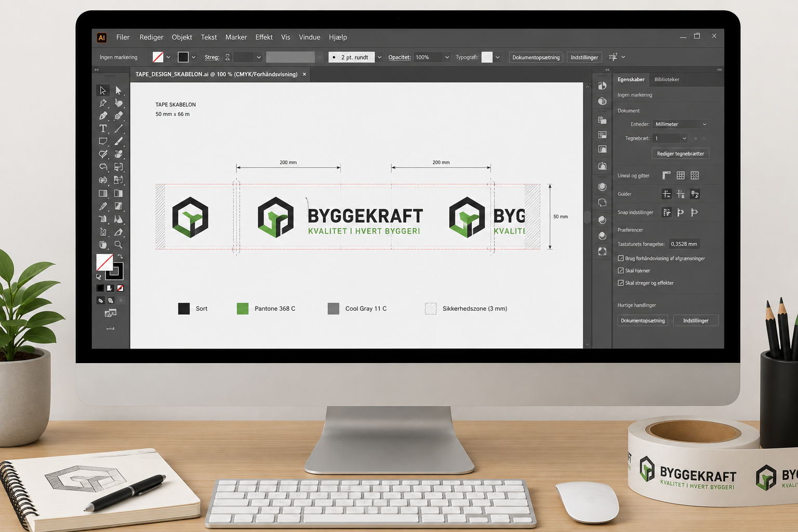The width and height of the screenshot is (798, 532).
Task: Toggle the grid in Lineal og gitter
Action: 681,176
